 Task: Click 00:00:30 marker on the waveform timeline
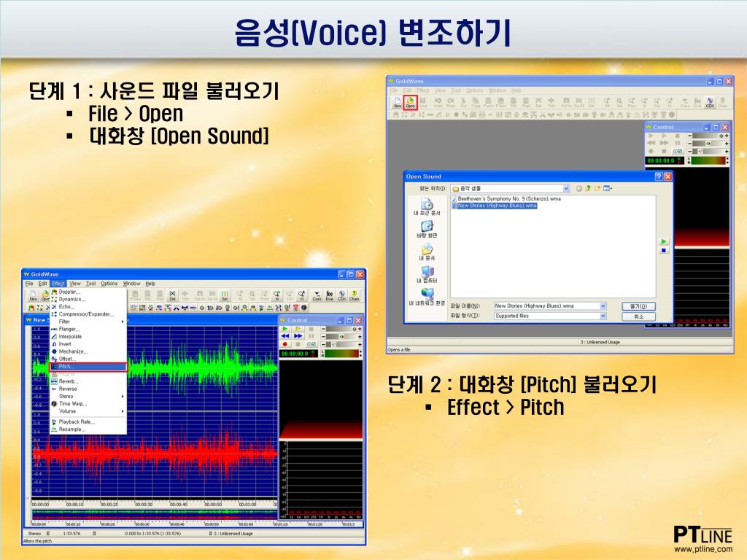coord(144,505)
